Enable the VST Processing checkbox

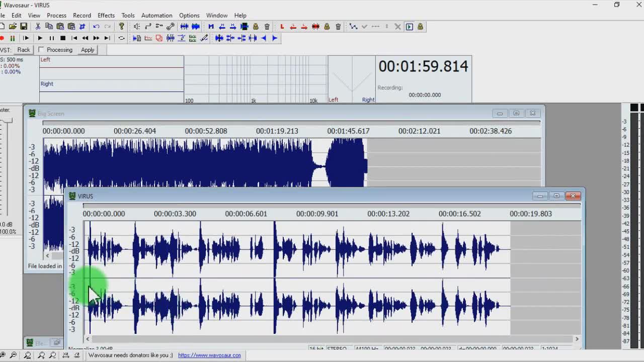click(41, 50)
